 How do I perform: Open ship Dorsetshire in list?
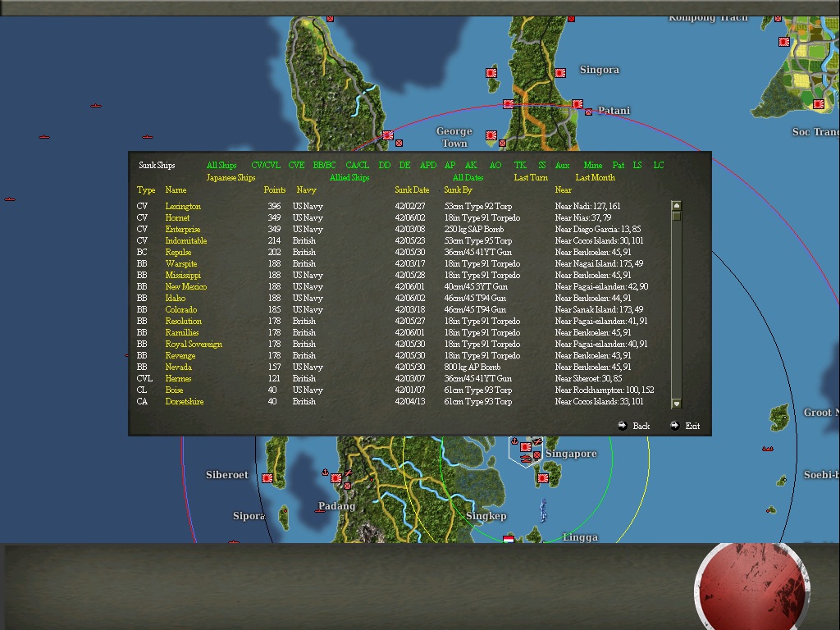tap(185, 401)
